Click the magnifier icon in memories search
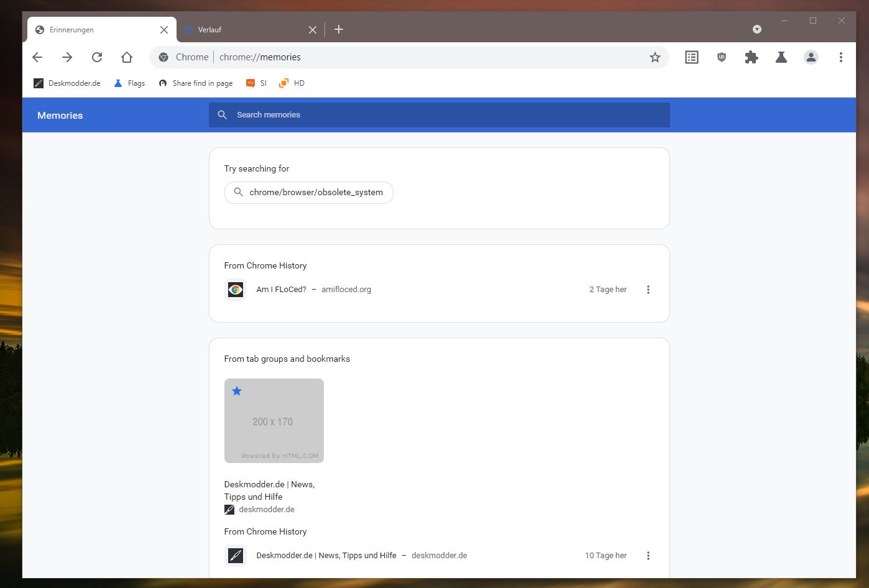Image resolution: width=869 pixels, height=588 pixels. tap(222, 115)
